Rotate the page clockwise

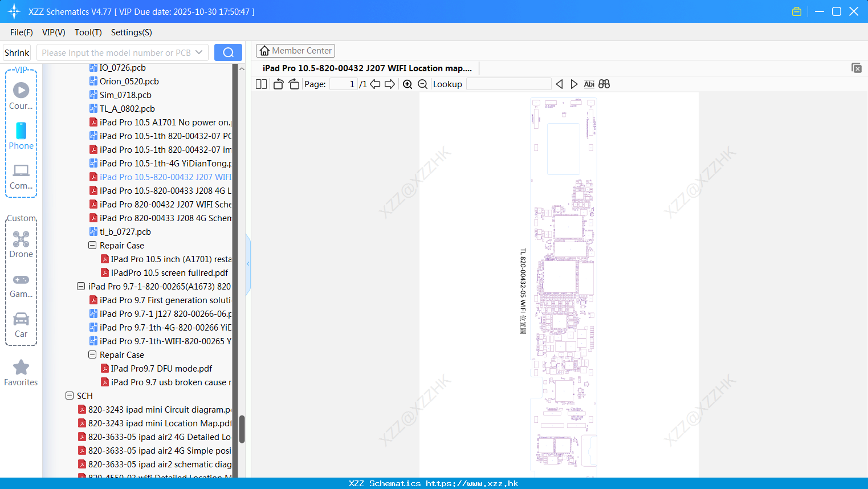tap(294, 84)
